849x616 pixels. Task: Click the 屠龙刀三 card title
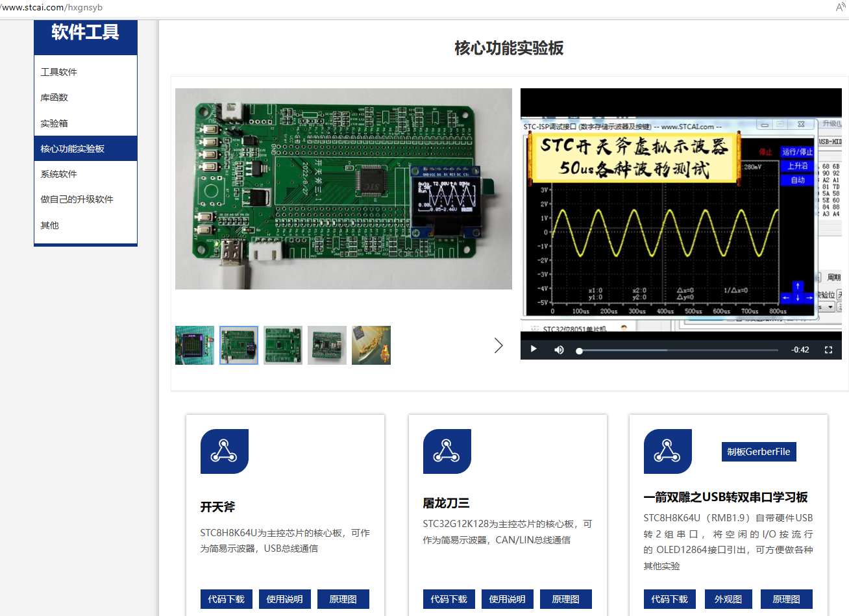click(x=447, y=503)
